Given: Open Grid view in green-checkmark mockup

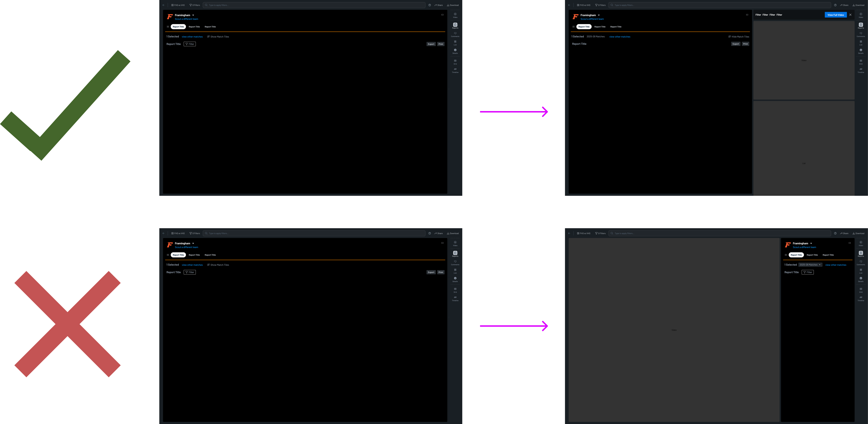Looking at the screenshot, I should pyautogui.click(x=455, y=62).
